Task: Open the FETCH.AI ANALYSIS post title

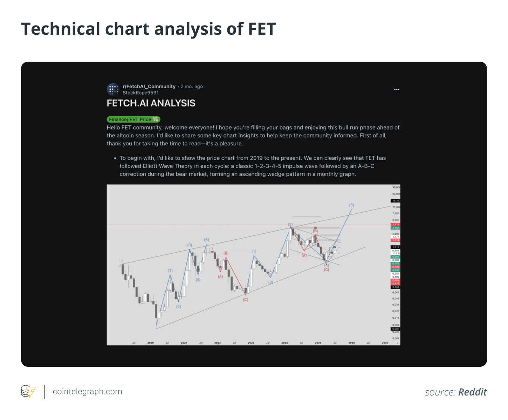Action: 151,103
